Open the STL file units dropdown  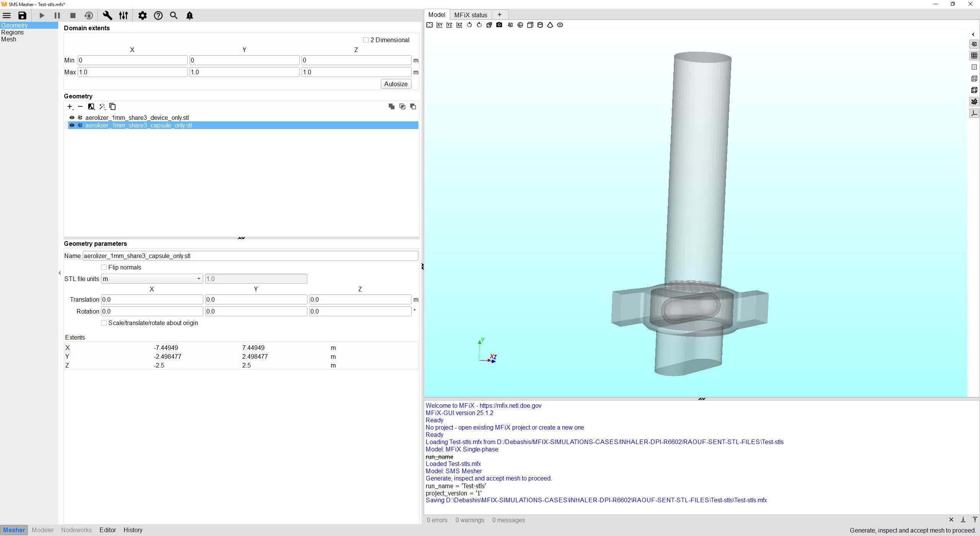coord(152,279)
